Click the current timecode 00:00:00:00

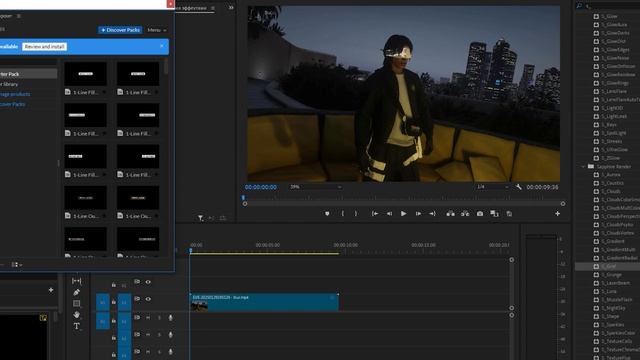pyautogui.click(x=260, y=187)
